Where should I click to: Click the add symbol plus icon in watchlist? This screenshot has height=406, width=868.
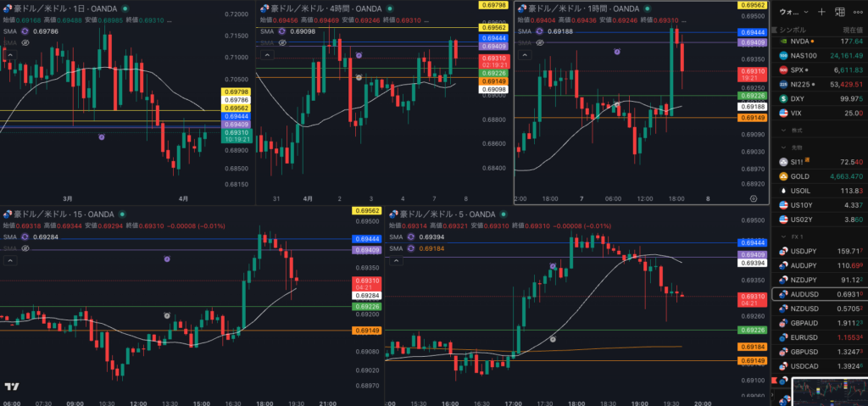(x=821, y=12)
